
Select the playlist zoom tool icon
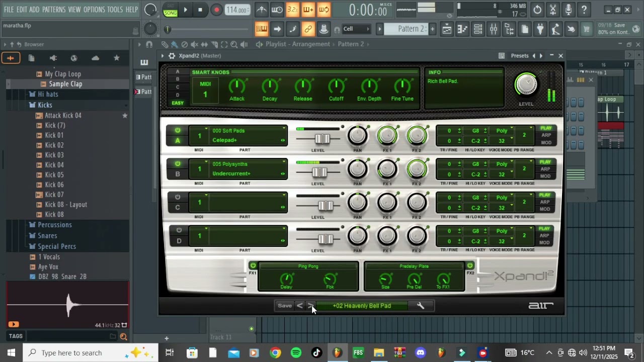tap(234, 45)
